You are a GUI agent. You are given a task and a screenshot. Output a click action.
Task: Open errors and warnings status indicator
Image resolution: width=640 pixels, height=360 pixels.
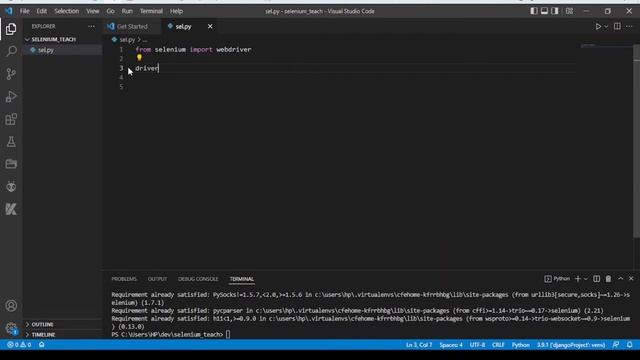(19, 345)
